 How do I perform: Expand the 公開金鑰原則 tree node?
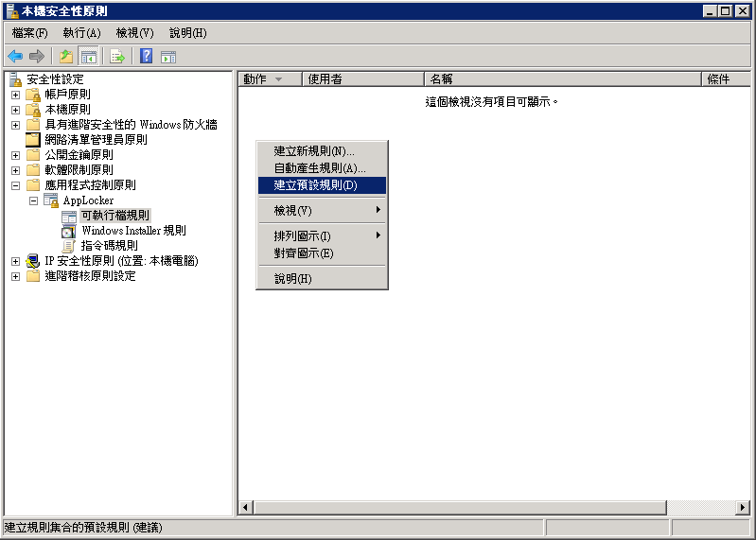tap(15, 156)
